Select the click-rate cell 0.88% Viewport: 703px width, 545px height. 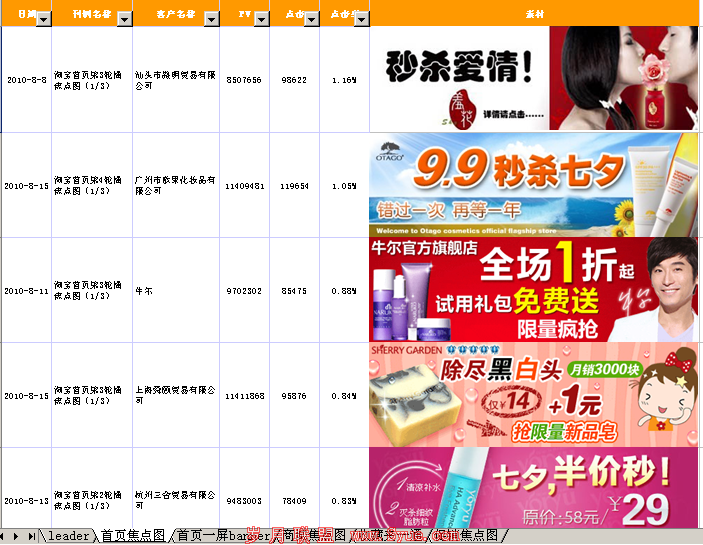[x=344, y=291]
